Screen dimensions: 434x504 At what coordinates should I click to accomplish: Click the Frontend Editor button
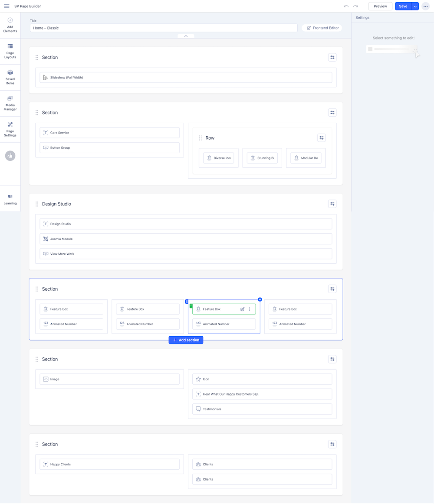(322, 28)
